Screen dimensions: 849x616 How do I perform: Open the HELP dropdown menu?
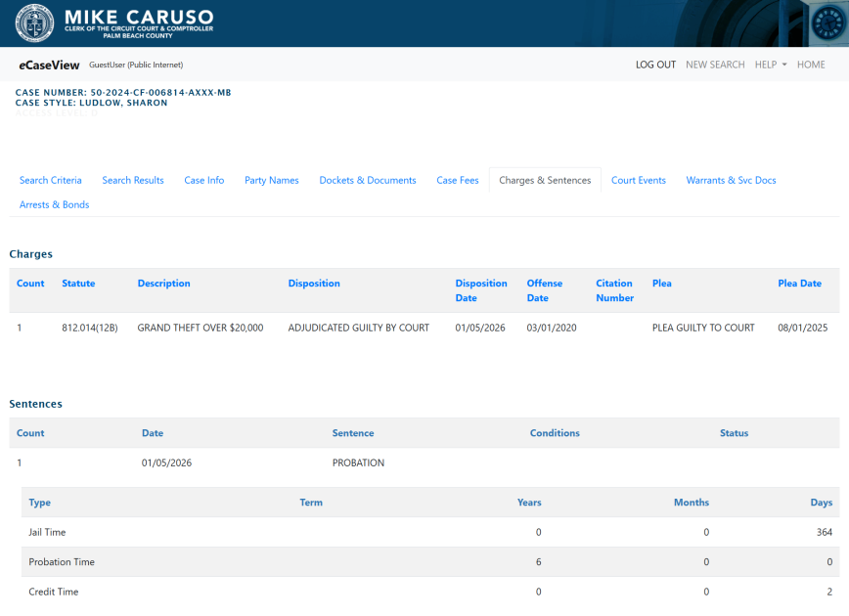tap(771, 65)
